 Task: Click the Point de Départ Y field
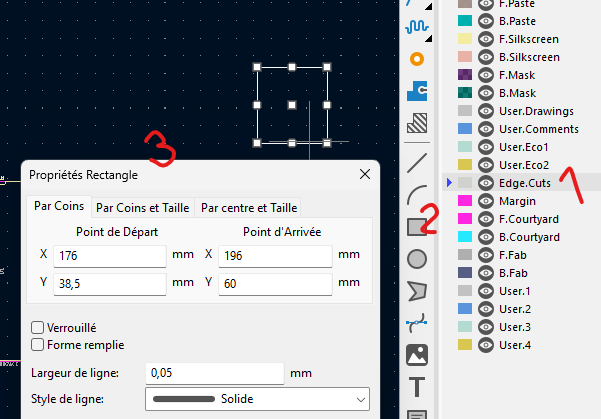110,284
